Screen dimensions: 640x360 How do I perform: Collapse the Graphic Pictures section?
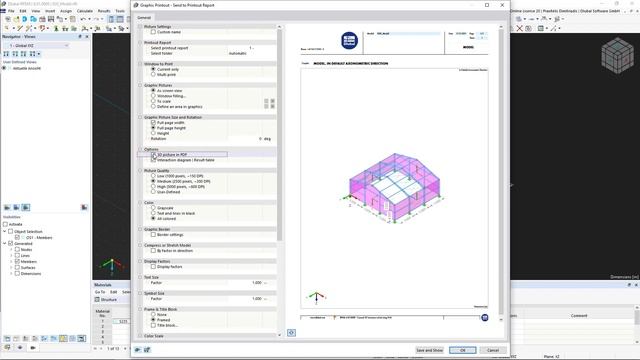(140, 85)
